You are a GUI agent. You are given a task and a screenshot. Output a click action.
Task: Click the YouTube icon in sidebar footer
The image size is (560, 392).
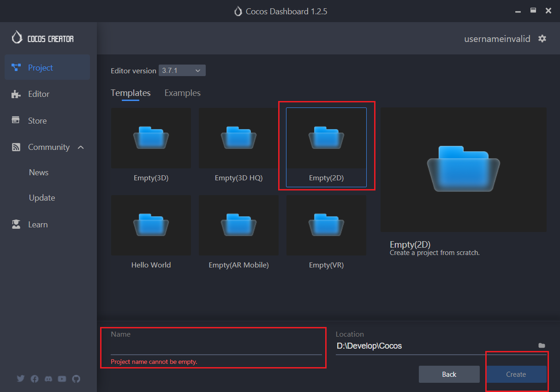[x=62, y=379]
